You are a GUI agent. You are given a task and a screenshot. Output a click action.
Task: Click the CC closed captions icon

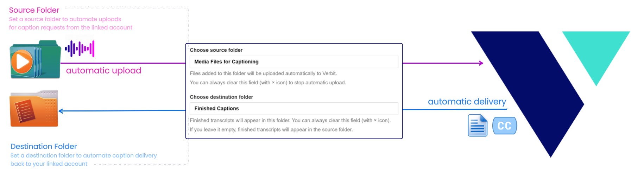coord(504,126)
